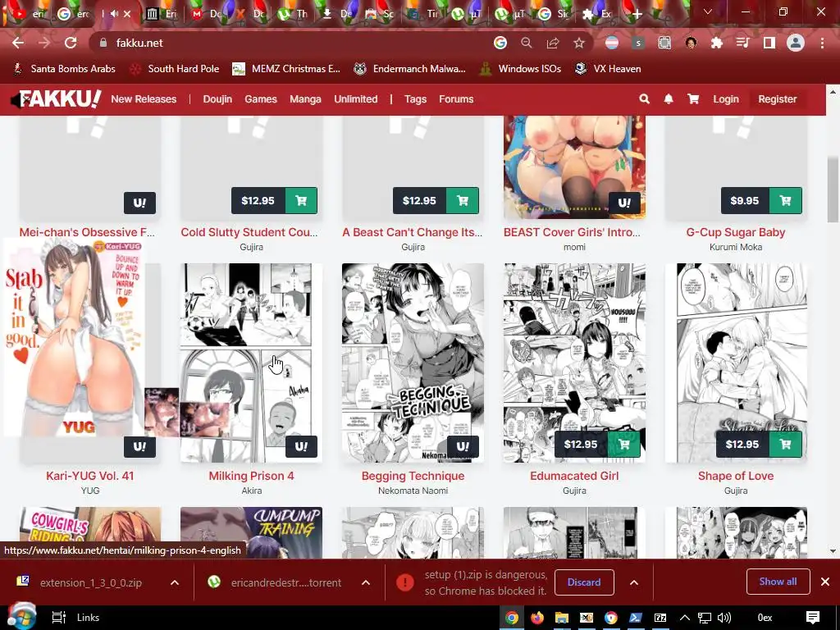Screen dimensions: 840x630
Task: Switch to the Extensions tab labeled Ex
Action: point(597,14)
